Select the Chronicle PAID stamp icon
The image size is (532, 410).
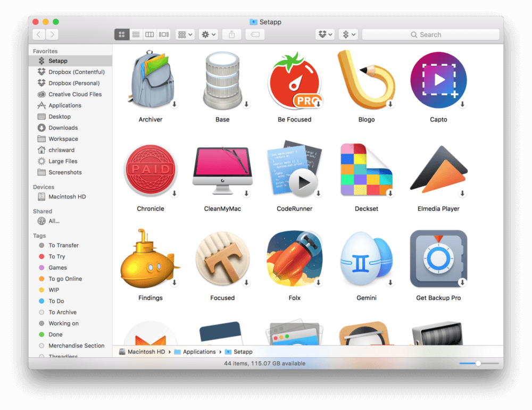[151, 170]
